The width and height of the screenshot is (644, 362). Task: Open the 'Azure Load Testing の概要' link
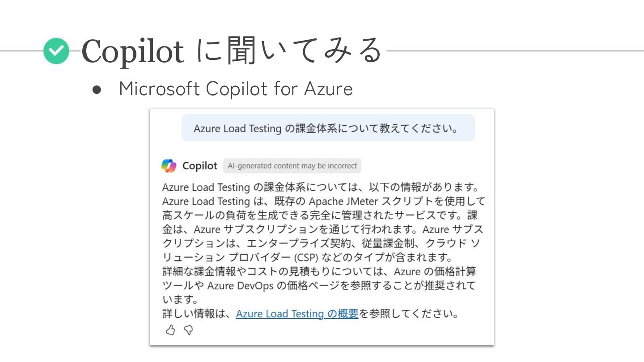[297, 314]
